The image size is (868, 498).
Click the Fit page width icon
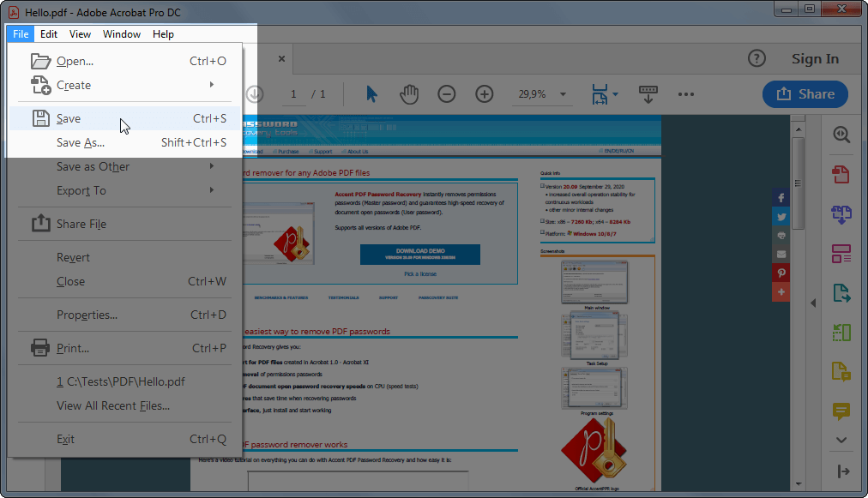(x=600, y=94)
